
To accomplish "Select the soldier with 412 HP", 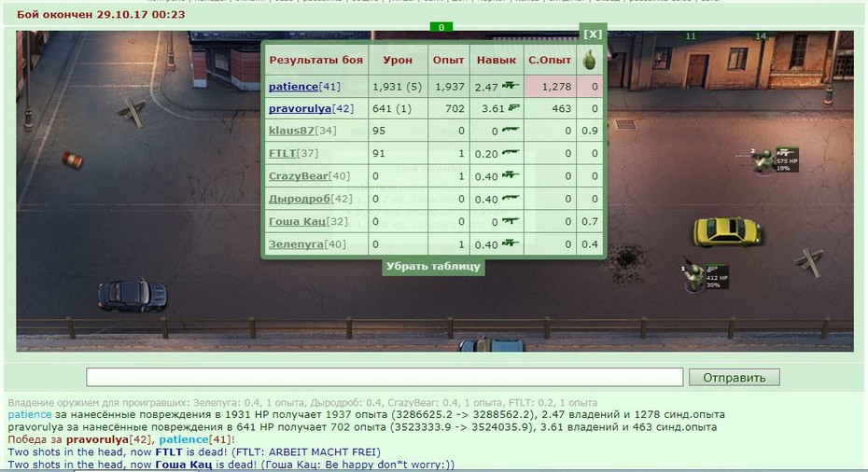I will tap(694, 277).
